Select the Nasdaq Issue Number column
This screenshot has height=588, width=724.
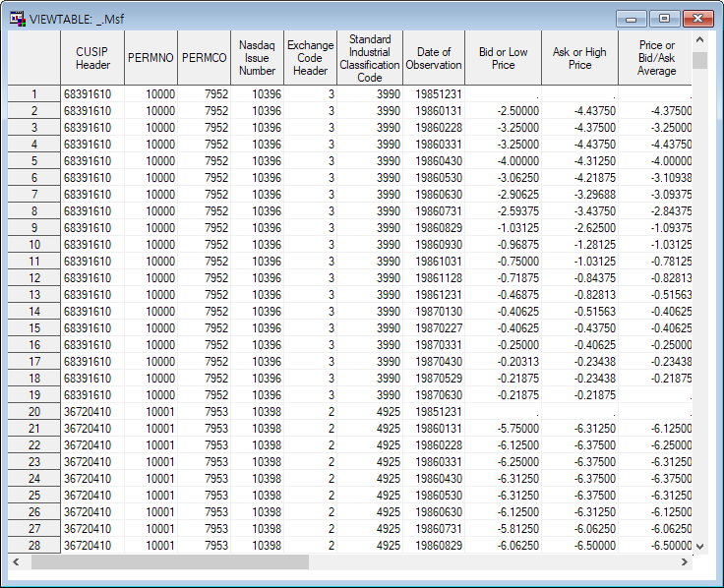tap(258, 58)
